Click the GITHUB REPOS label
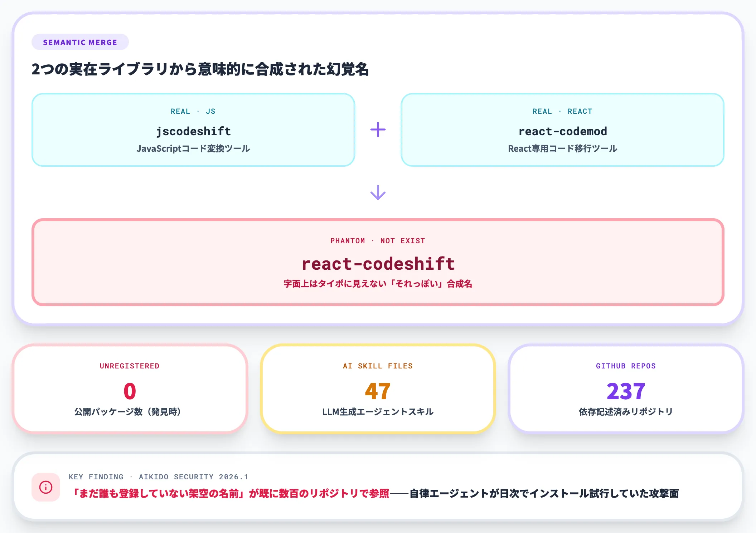Image resolution: width=756 pixels, height=533 pixels. click(x=626, y=366)
